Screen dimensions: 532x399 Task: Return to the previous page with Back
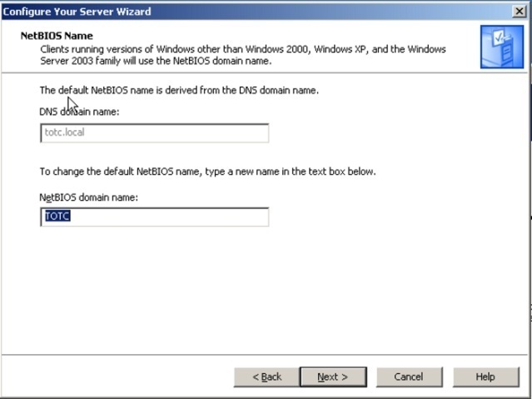click(x=266, y=377)
